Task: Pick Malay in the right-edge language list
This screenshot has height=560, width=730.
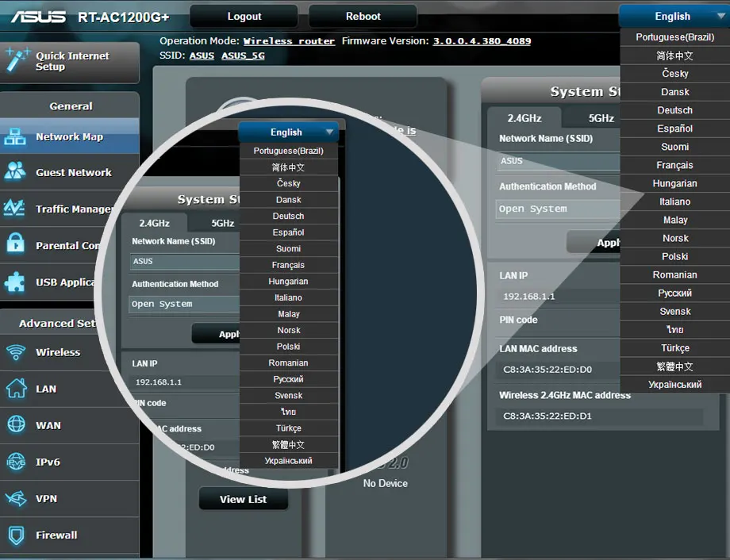Action: point(675,221)
